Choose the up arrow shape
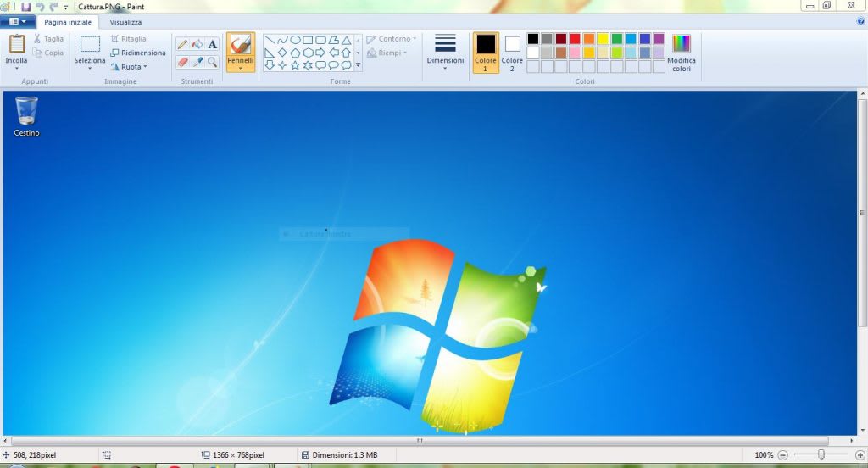 (346, 53)
